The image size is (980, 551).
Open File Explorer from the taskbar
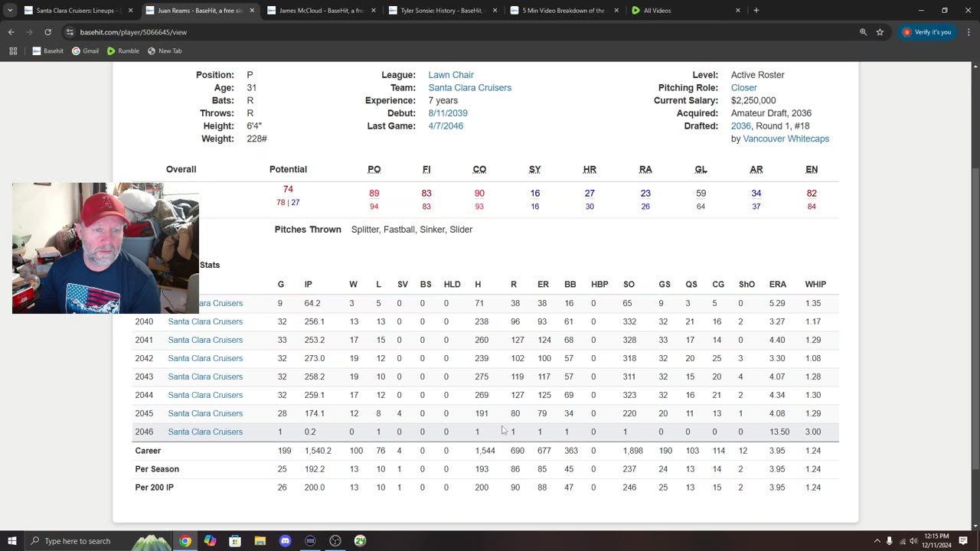tap(260, 541)
